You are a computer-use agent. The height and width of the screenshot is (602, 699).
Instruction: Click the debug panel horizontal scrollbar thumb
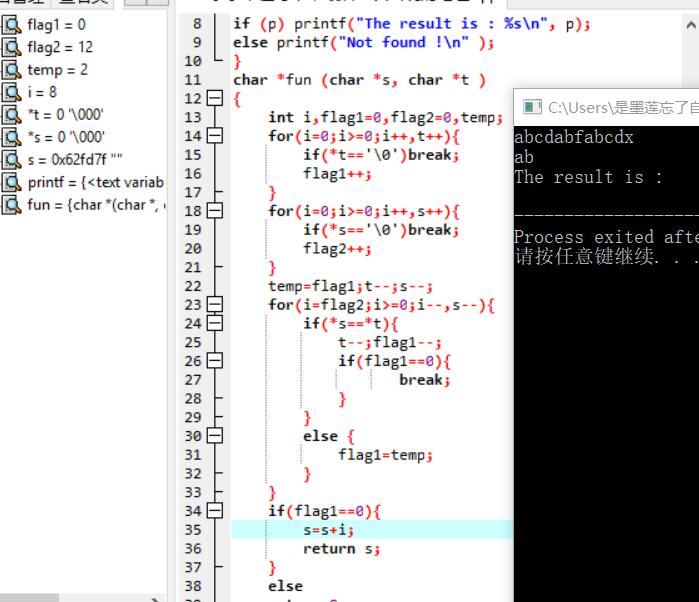click(x=29, y=598)
